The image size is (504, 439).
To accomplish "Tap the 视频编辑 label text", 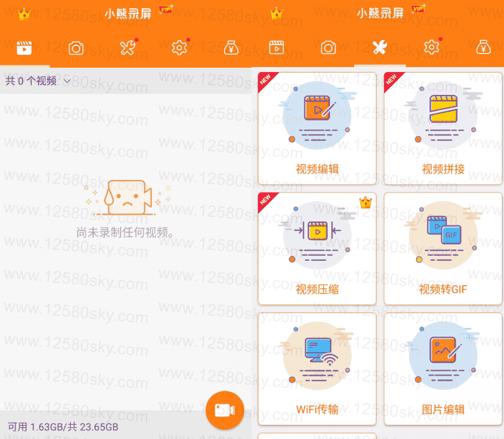I will 317,169.
